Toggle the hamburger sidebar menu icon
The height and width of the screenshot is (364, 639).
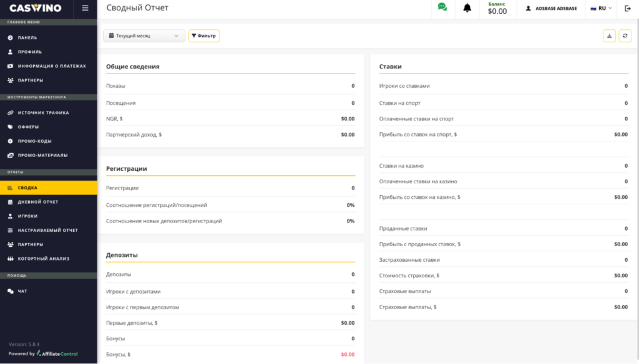click(x=85, y=7)
